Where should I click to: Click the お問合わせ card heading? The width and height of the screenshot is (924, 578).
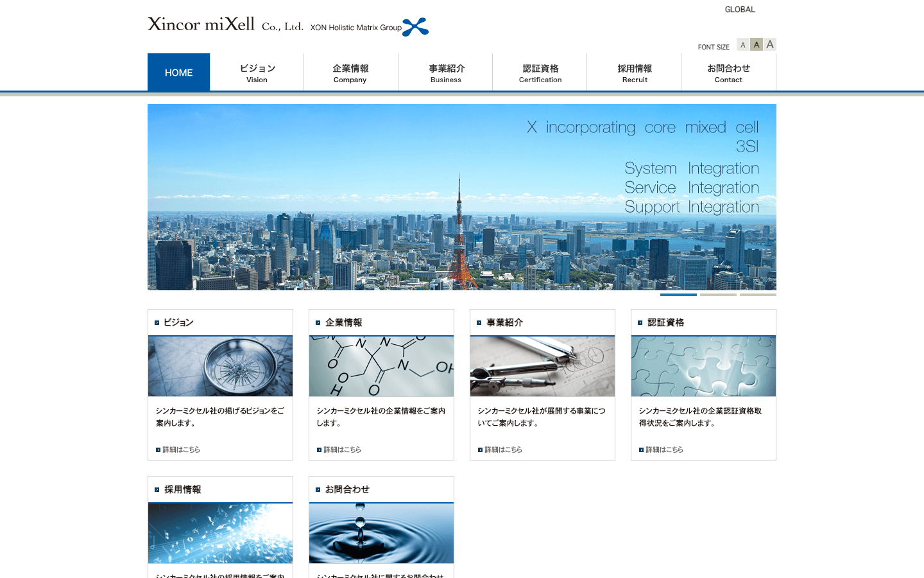[347, 489]
